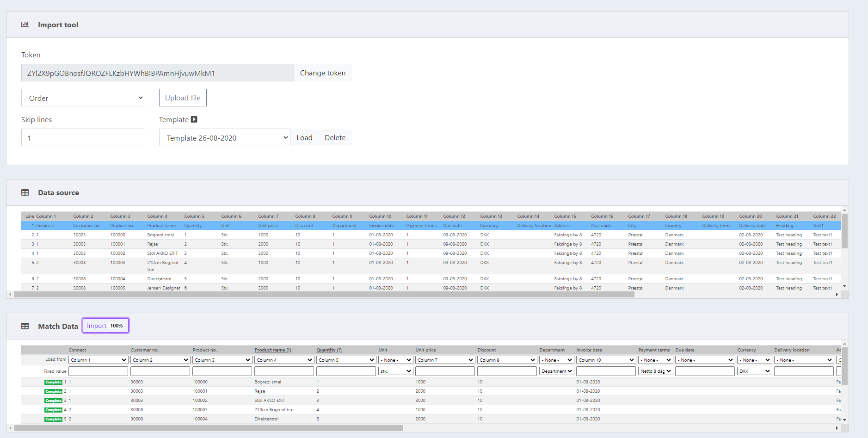The image size is (868, 438).
Task: Open the Template help arrow icon
Action: coord(194,119)
